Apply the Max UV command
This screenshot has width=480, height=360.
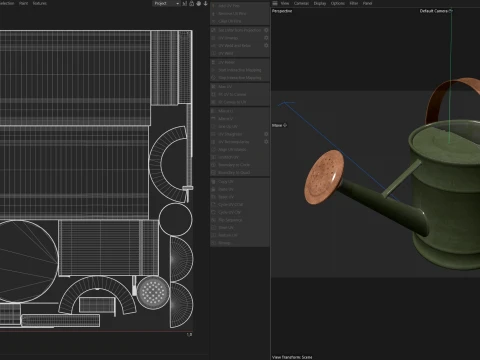click(240, 87)
